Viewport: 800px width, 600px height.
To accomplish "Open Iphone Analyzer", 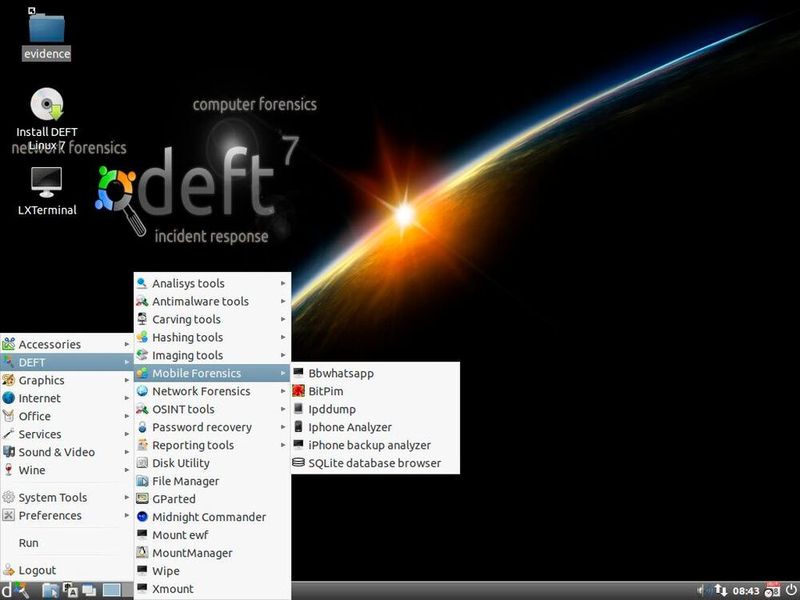I will click(375, 427).
